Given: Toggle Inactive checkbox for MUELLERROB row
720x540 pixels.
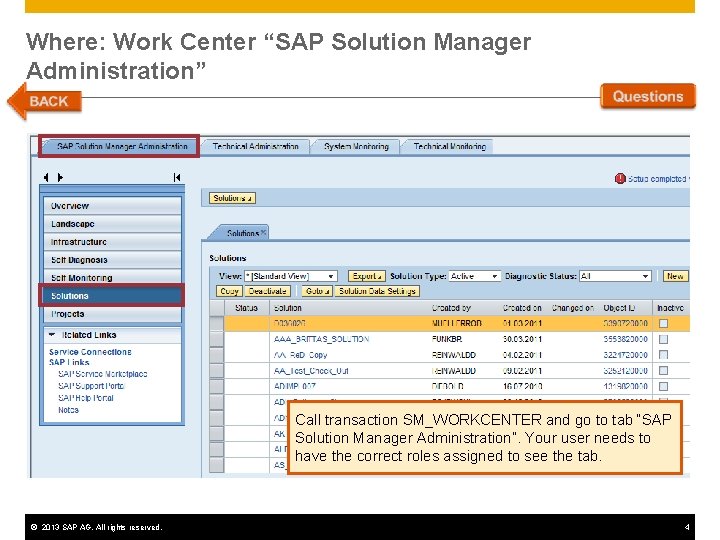Looking at the screenshot, I should pos(663,323).
